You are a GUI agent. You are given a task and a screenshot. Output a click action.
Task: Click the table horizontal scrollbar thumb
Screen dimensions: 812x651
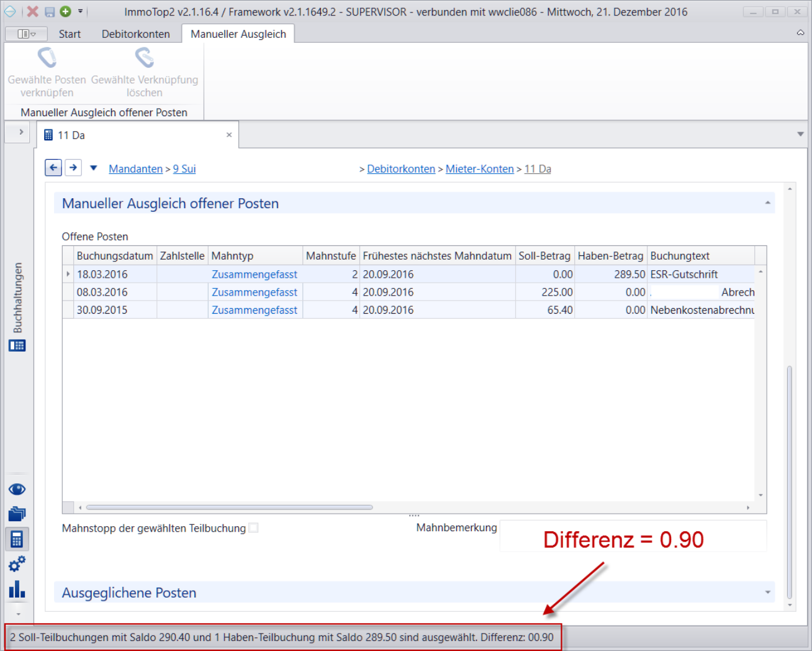pyautogui.click(x=230, y=508)
